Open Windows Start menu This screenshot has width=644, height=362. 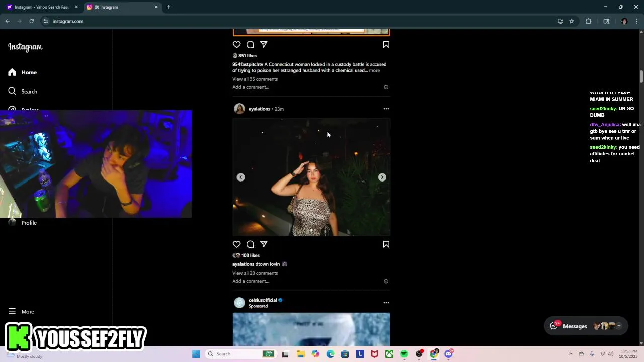196,354
